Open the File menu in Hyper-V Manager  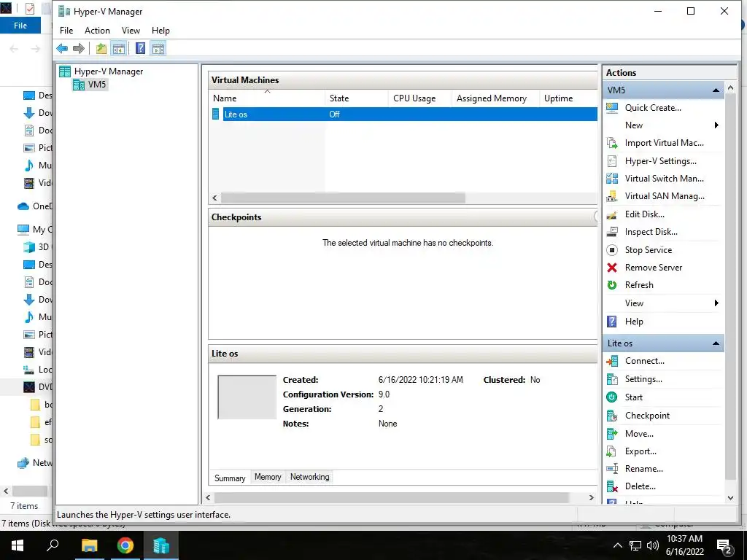66,31
